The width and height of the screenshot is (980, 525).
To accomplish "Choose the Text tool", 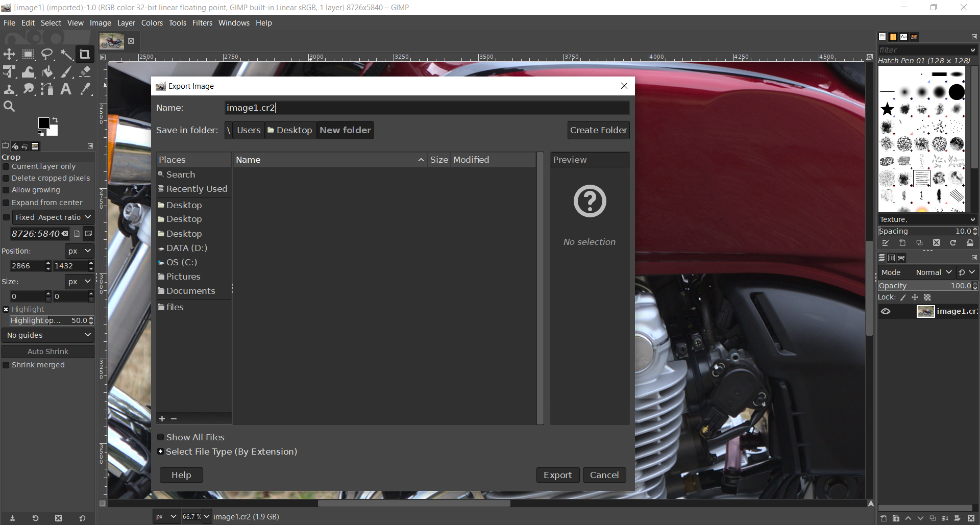I will pos(66,89).
